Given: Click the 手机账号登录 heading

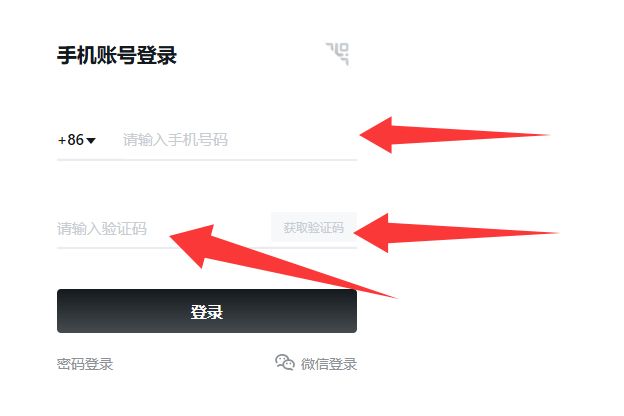Looking at the screenshot, I should click(117, 55).
